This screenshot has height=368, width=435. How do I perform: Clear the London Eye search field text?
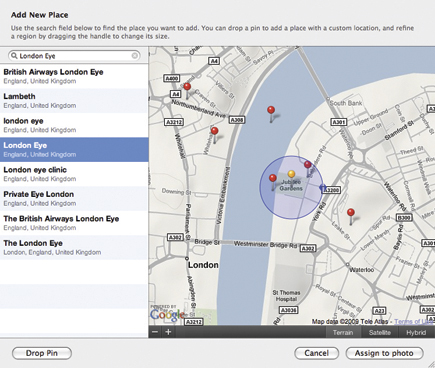pos(135,56)
